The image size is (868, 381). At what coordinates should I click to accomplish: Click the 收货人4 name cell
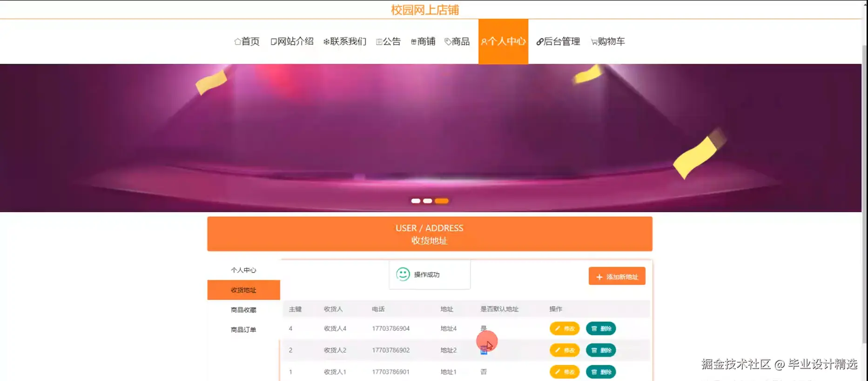335,328
